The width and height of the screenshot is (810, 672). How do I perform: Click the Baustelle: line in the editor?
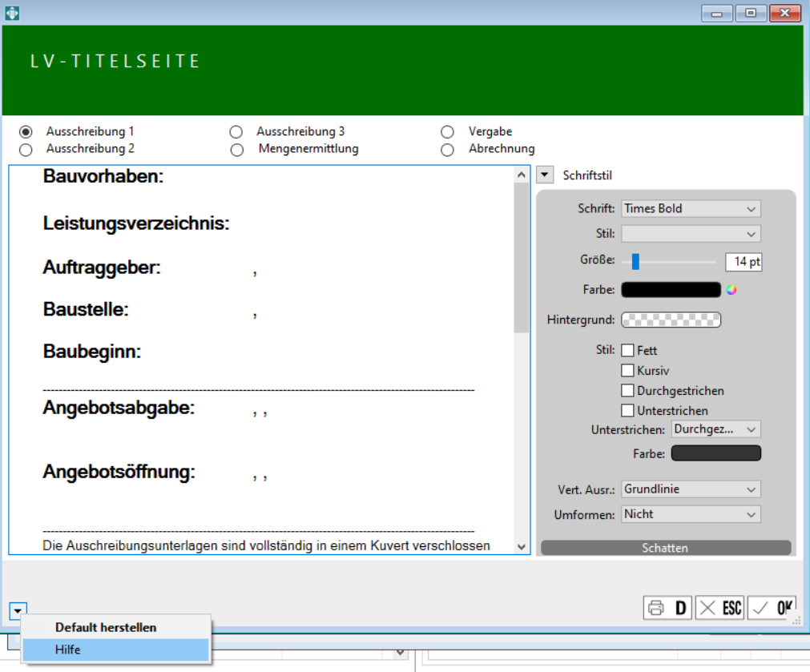pyautogui.click(x=86, y=309)
